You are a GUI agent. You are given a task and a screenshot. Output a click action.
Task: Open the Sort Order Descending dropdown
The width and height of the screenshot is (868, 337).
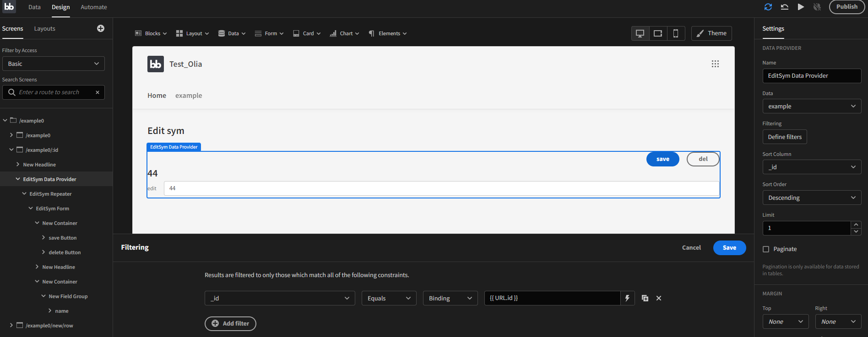(812, 198)
